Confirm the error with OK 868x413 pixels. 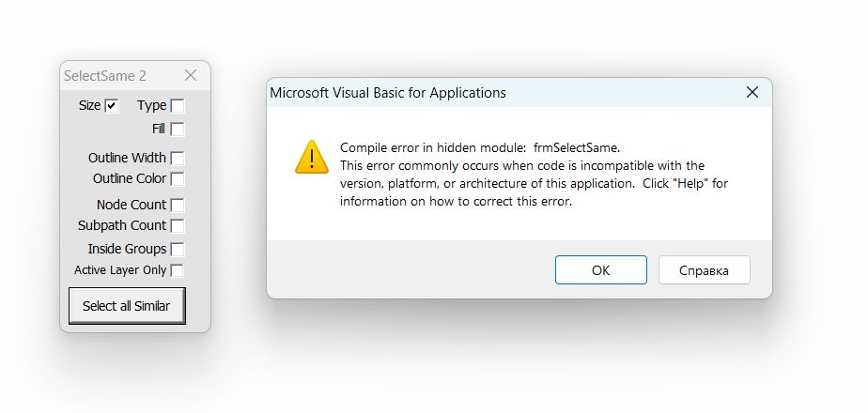pos(600,270)
